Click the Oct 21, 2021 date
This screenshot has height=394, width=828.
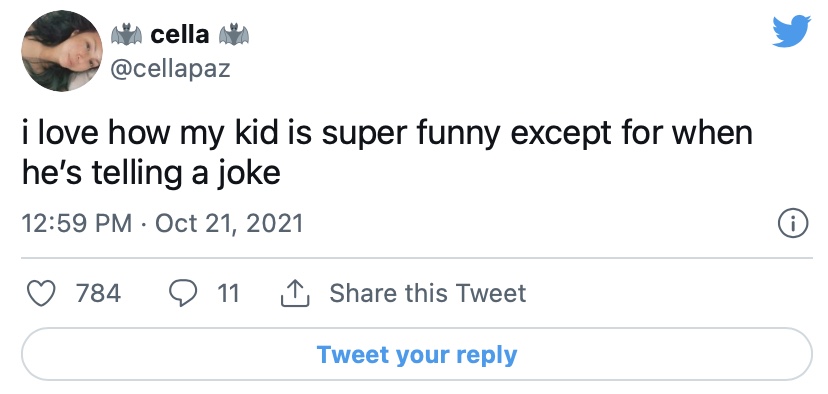(x=229, y=223)
